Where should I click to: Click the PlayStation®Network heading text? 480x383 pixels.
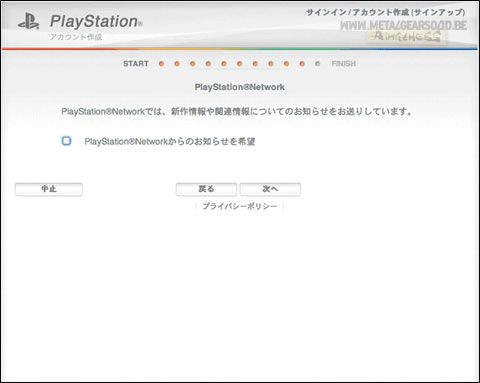pyautogui.click(x=239, y=87)
